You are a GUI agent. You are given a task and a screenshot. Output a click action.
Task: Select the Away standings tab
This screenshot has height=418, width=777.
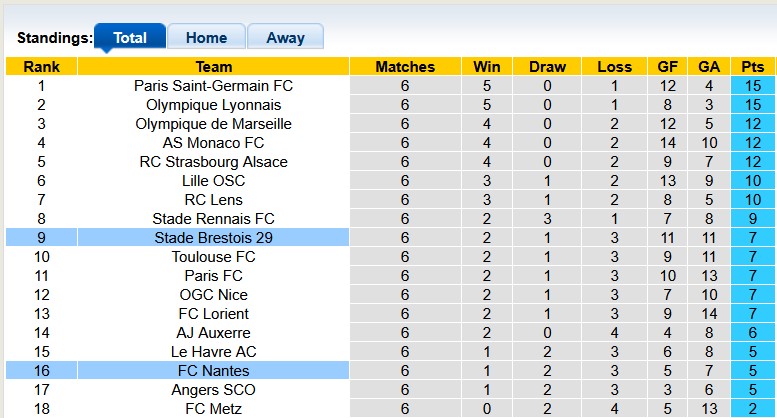point(285,38)
